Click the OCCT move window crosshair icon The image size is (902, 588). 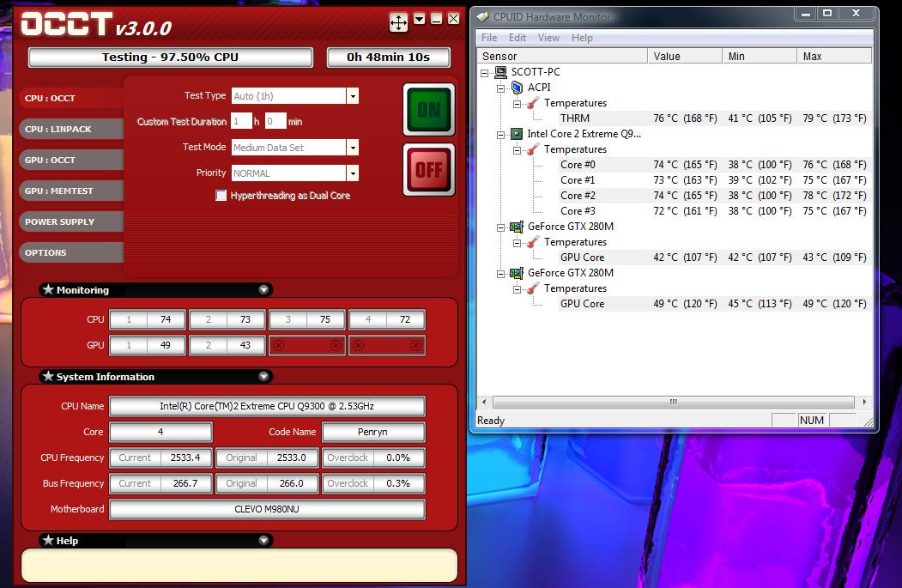398,22
